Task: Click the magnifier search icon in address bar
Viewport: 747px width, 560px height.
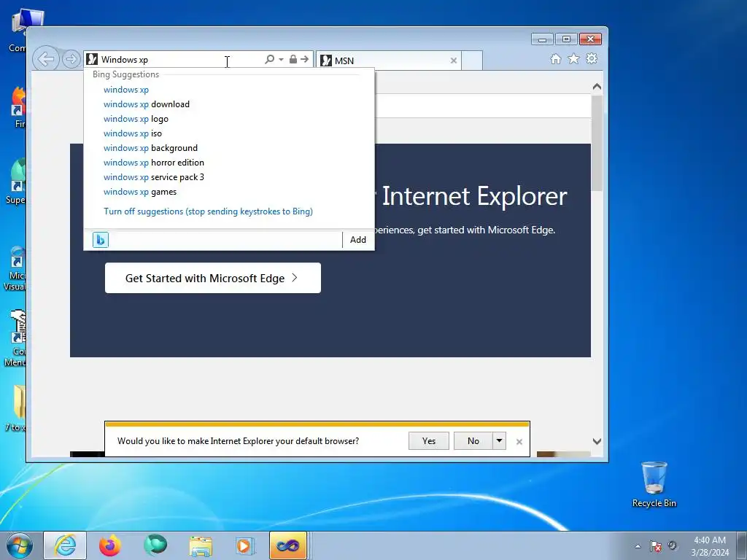Action: pyautogui.click(x=269, y=59)
